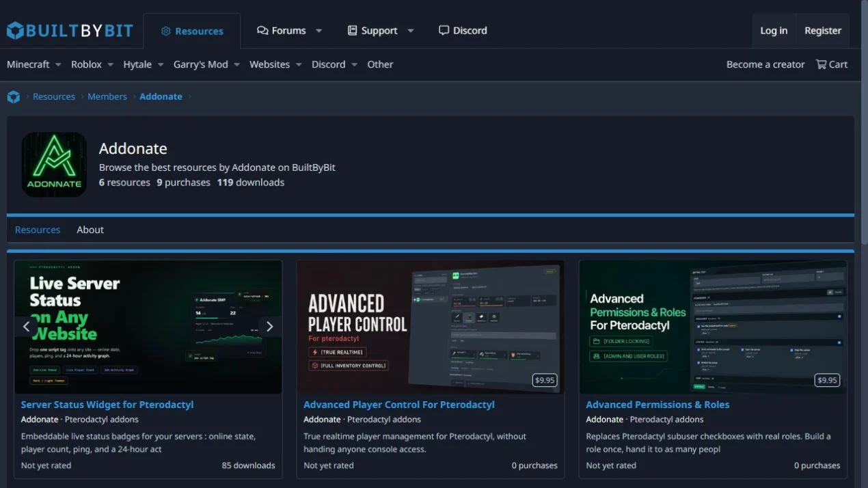Click the $9.95 price on Advanced Permissions & Roles

pyautogui.click(x=827, y=380)
